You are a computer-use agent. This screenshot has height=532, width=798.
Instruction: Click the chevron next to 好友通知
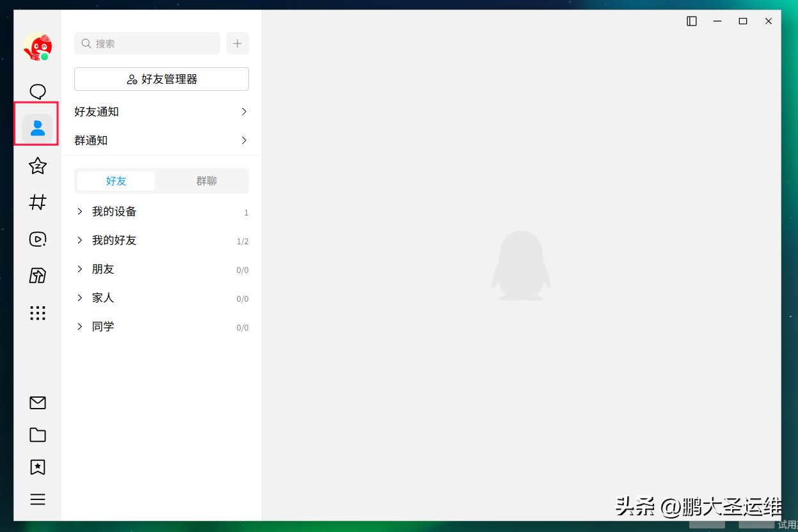[x=244, y=112]
